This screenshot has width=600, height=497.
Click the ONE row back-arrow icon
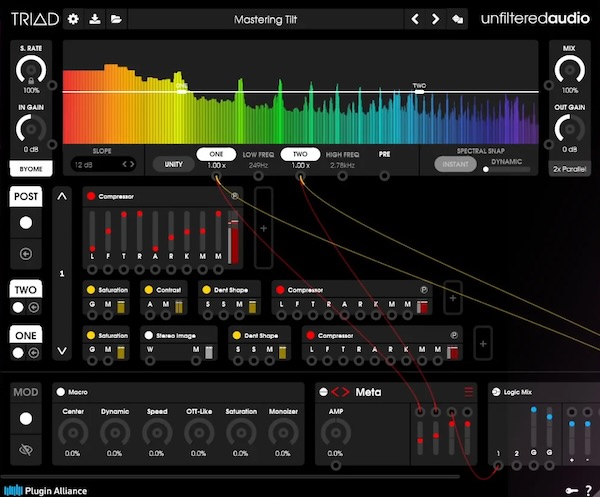click(x=34, y=353)
